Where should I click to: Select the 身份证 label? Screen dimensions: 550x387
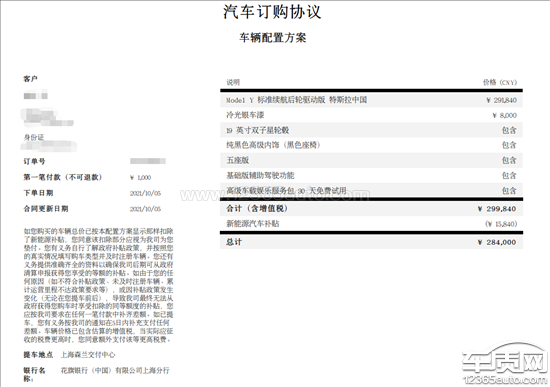tap(34, 137)
